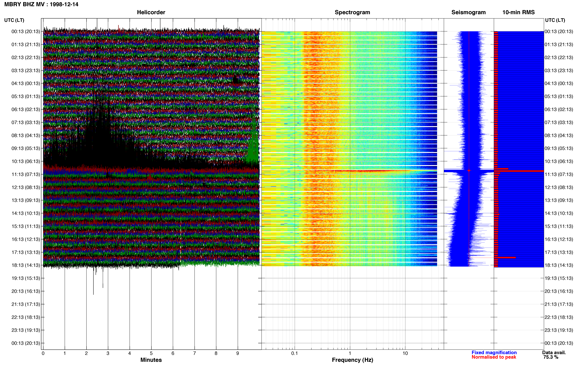Image resolution: width=588 pixels, height=368 pixels.
Task: Click the 4 tick on the Minutes axis
Action: point(130,353)
